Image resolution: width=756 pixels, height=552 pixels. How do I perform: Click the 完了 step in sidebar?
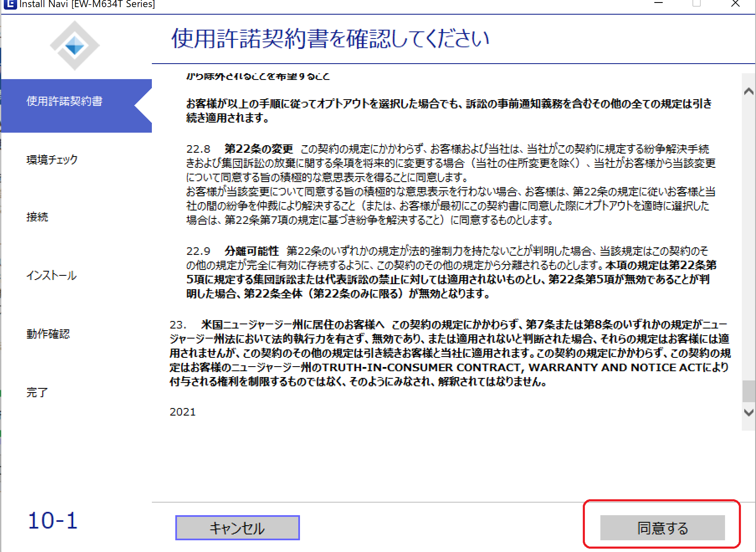coord(37,393)
